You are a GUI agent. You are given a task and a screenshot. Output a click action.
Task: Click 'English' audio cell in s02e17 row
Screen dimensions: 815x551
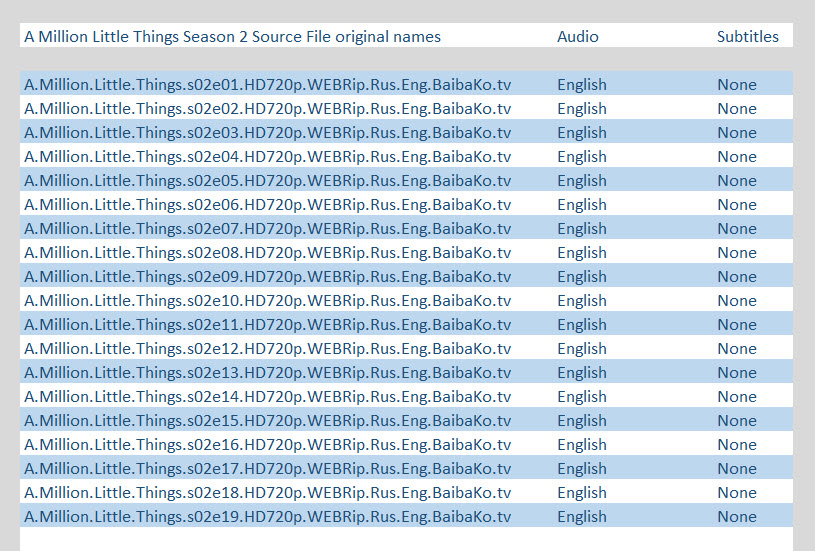tap(582, 468)
